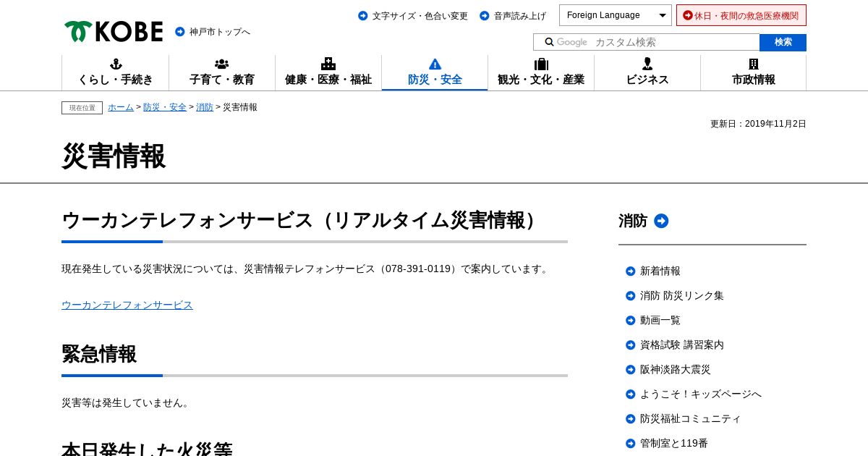Click ホーム breadcrumb link
This screenshot has height=456, width=868.
click(x=121, y=107)
